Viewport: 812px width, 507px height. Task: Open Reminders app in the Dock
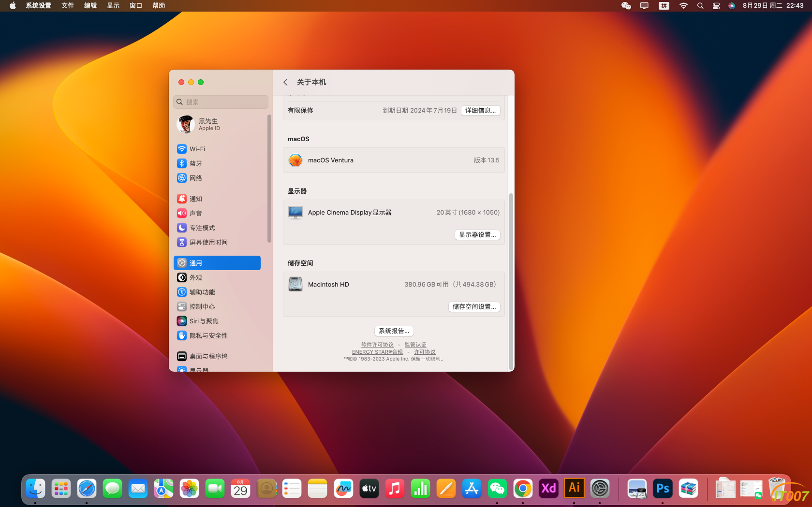point(292,489)
